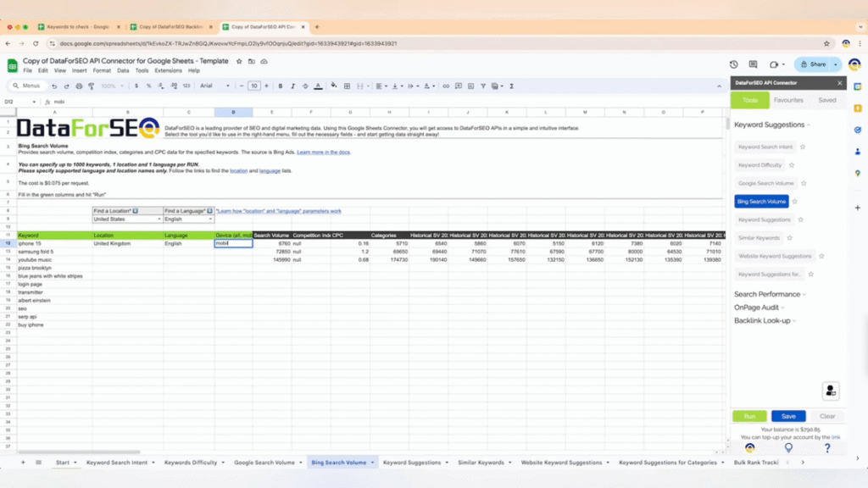Open Google Keep in the side panel
This screenshot has width=868, height=488.
[x=858, y=108]
